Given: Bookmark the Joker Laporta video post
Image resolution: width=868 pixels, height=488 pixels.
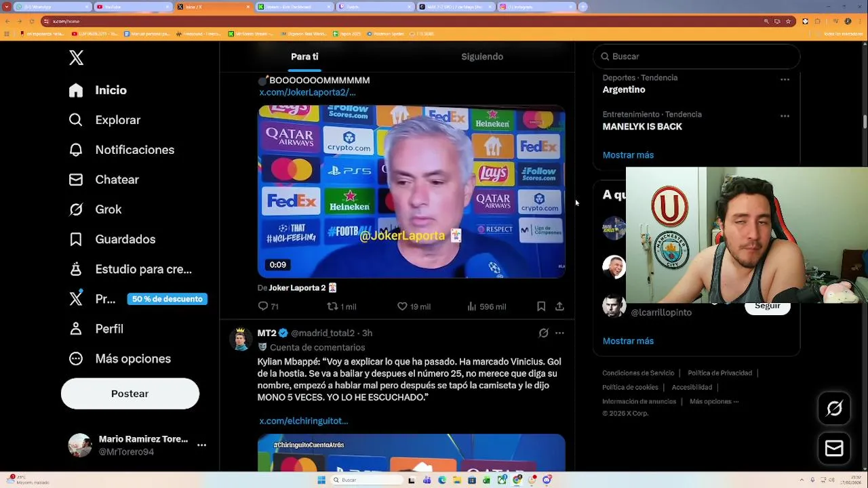Looking at the screenshot, I should [541, 306].
